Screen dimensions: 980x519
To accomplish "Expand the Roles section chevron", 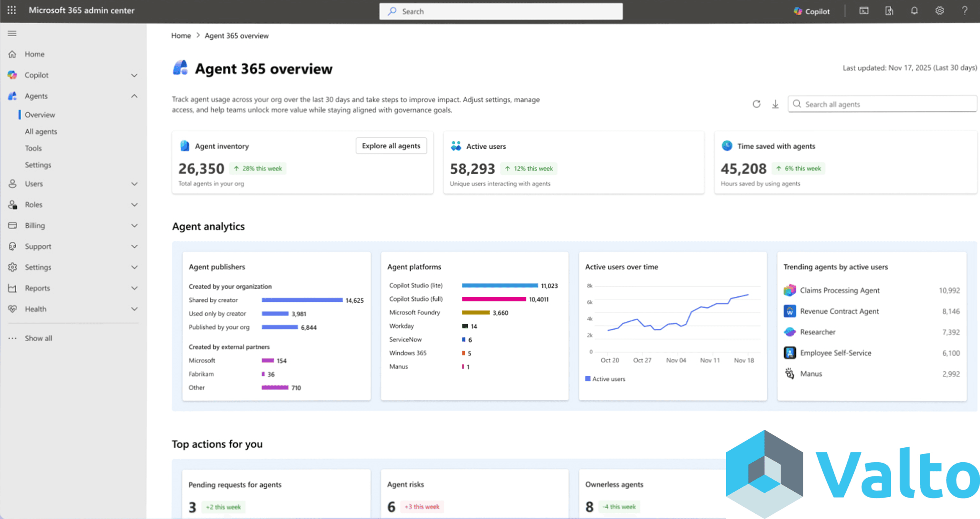I will (134, 205).
